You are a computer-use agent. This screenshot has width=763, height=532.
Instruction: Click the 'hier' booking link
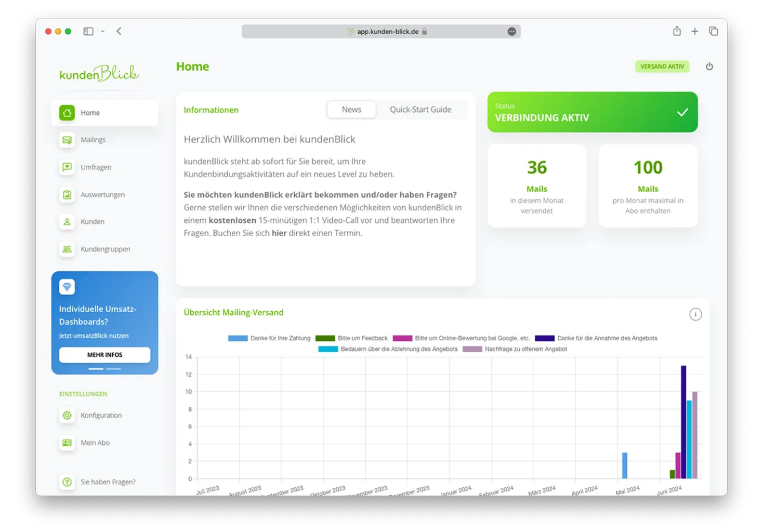279,233
